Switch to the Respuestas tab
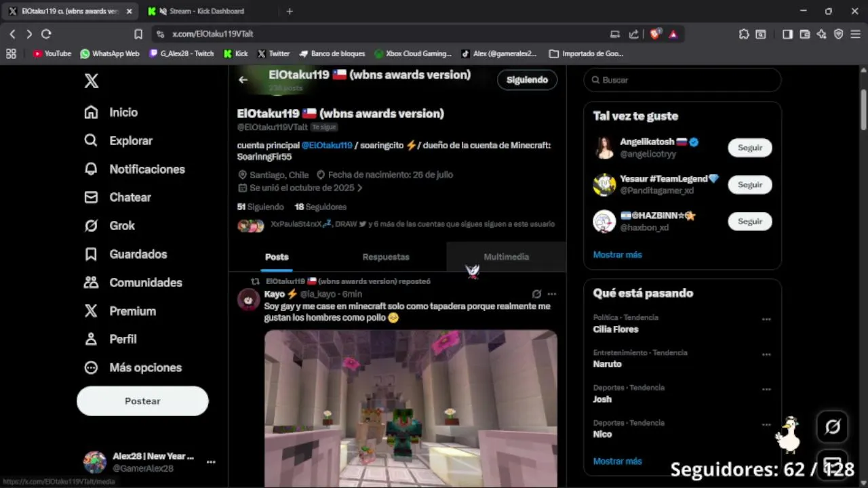 386,257
